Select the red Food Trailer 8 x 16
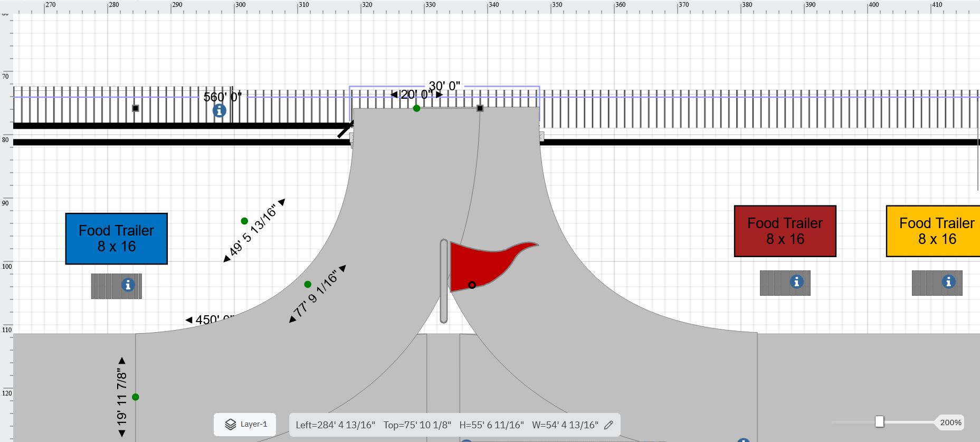The image size is (980, 442). 785,231
